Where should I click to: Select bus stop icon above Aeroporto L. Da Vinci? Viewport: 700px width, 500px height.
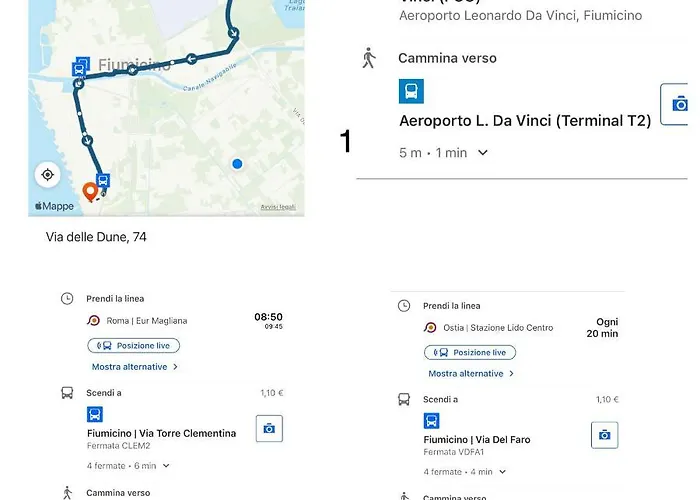tap(411, 92)
